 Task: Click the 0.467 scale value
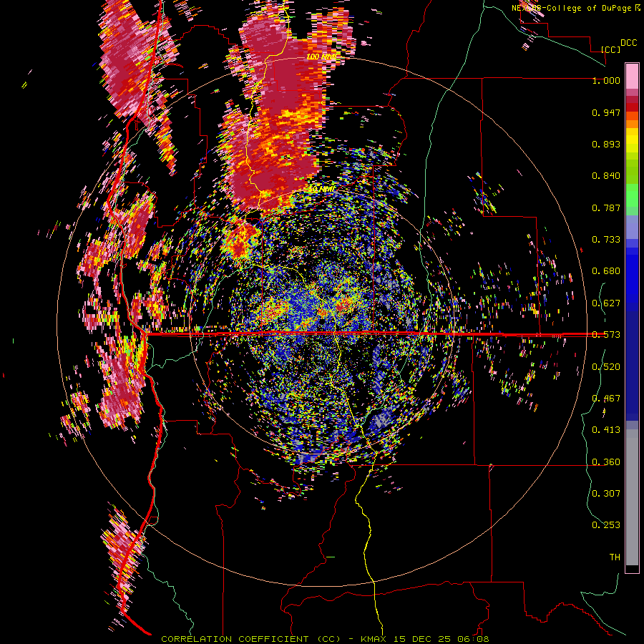[606, 399]
